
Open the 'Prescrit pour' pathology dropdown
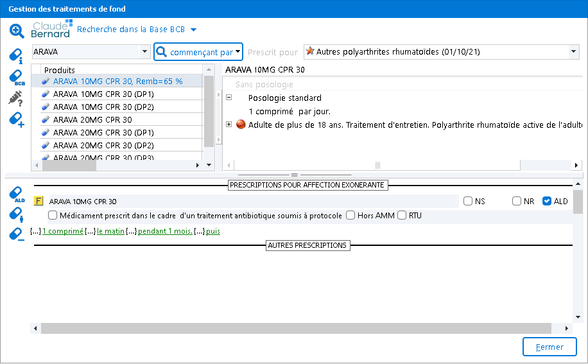pyautogui.click(x=573, y=52)
